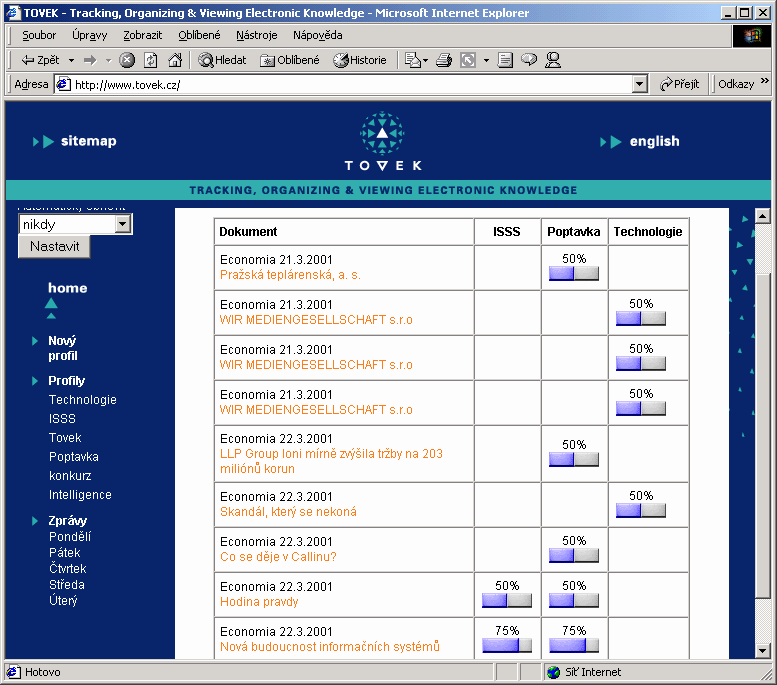Screen dimensions: 777x685
Task: Click the page scrollbar down arrow
Action: click(762, 650)
